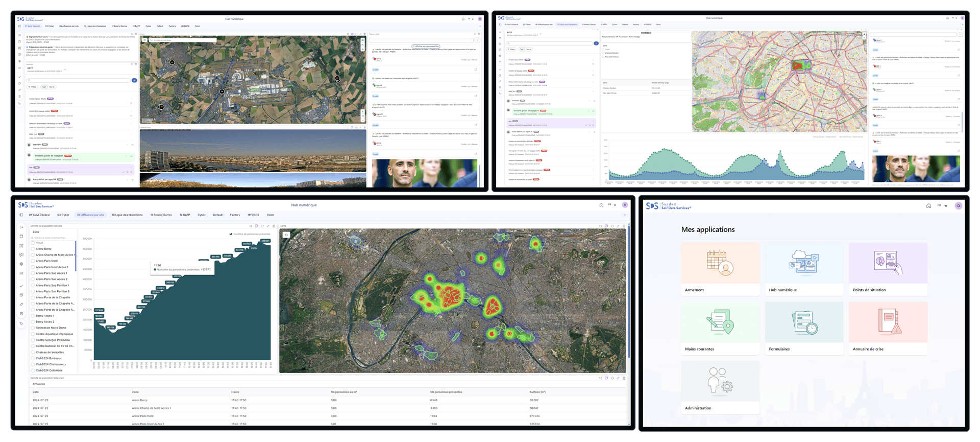
Task: Go home in the Mes applications window
Action: pos(928,206)
